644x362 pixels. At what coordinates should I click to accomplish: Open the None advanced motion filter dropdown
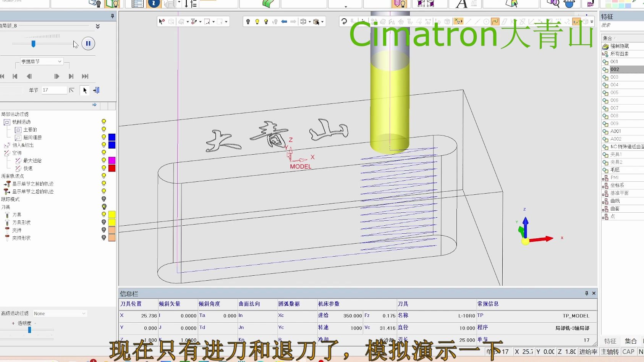(x=60, y=314)
